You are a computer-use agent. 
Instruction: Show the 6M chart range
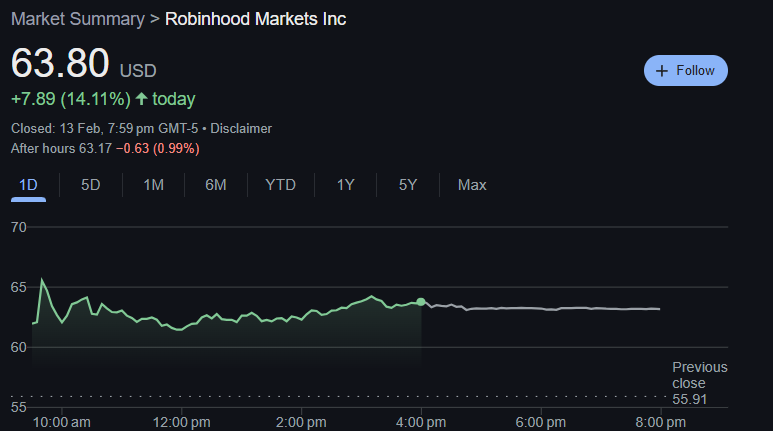(x=216, y=185)
